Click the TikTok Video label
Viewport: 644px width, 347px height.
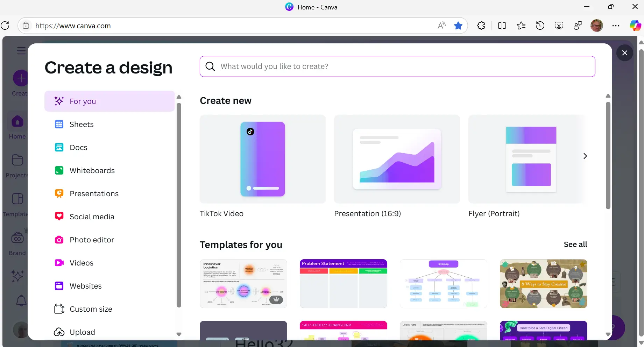tap(221, 214)
